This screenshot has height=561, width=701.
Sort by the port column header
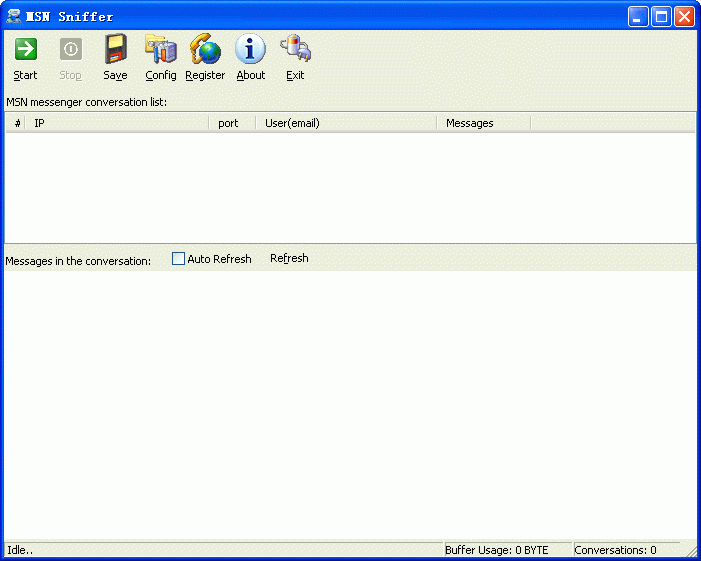(x=232, y=123)
